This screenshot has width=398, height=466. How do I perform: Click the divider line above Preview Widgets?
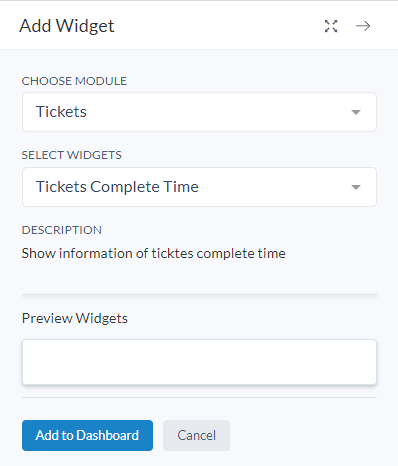tap(199, 295)
